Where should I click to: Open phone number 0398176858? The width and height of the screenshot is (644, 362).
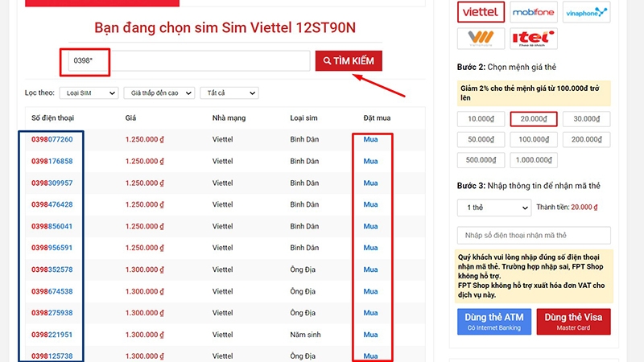(52, 162)
